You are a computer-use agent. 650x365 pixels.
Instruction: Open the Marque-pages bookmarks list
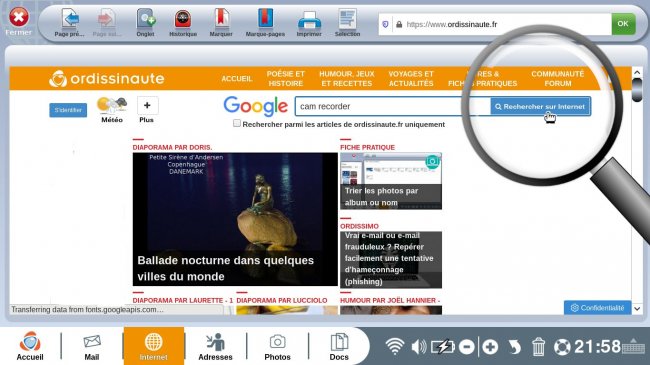pyautogui.click(x=265, y=23)
